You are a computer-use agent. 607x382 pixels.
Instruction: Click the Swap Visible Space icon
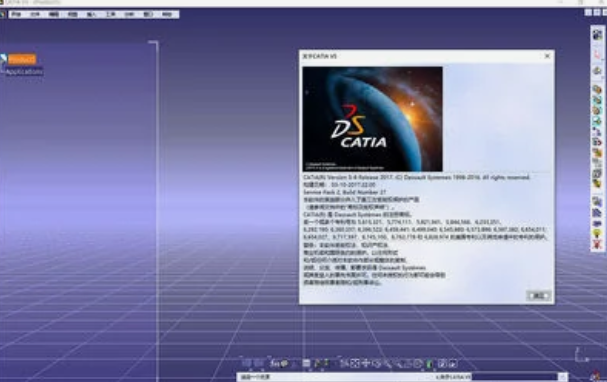coord(453,363)
